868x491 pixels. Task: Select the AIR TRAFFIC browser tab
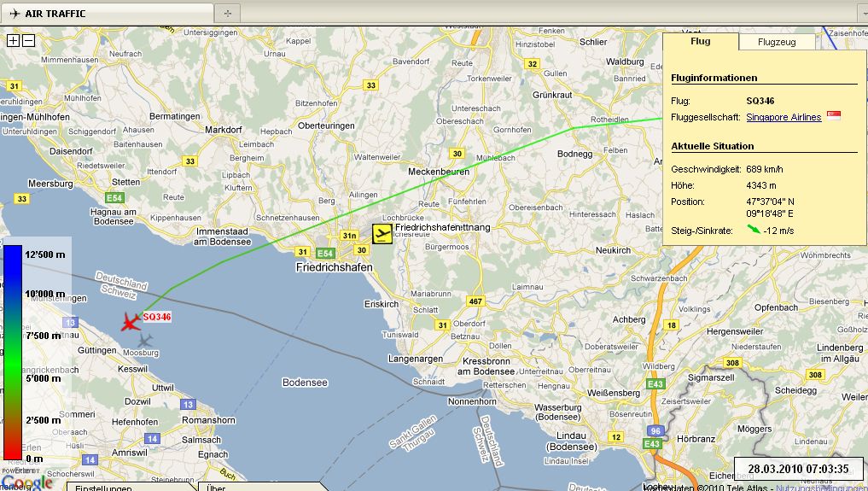[107, 14]
